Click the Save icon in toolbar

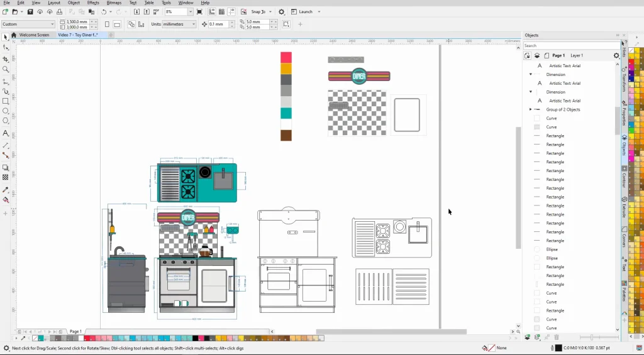coord(30,12)
